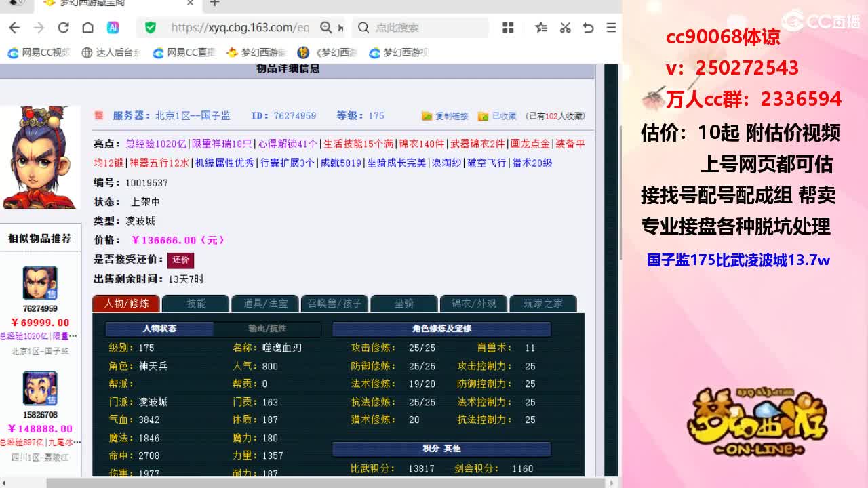Click the 已收藏 favorited folder icon

click(483, 116)
